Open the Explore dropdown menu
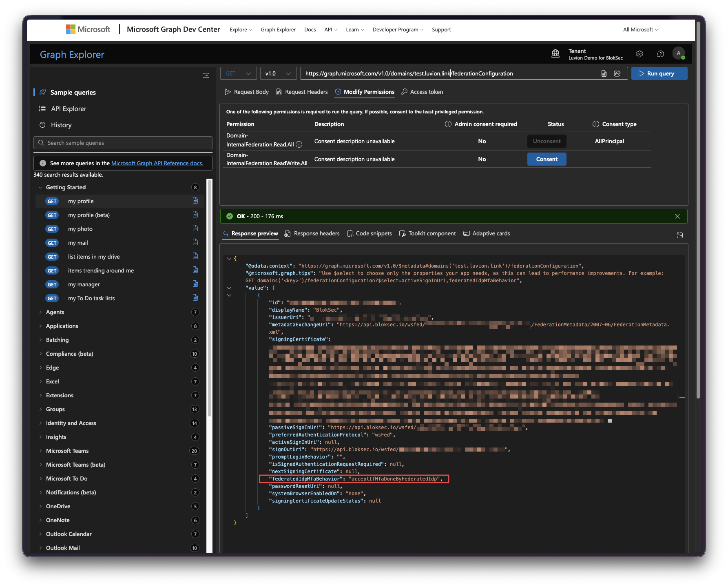This screenshot has width=728, height=587. point(241,29)
